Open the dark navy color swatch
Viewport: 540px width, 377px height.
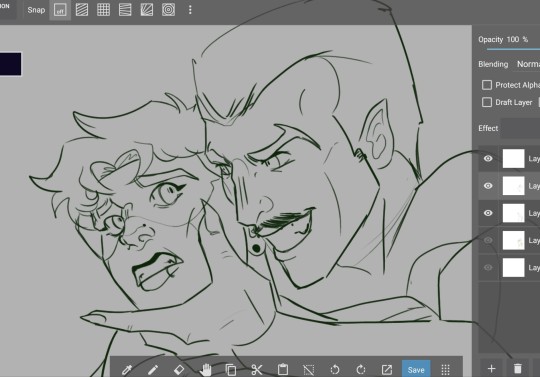click(10, 64)
